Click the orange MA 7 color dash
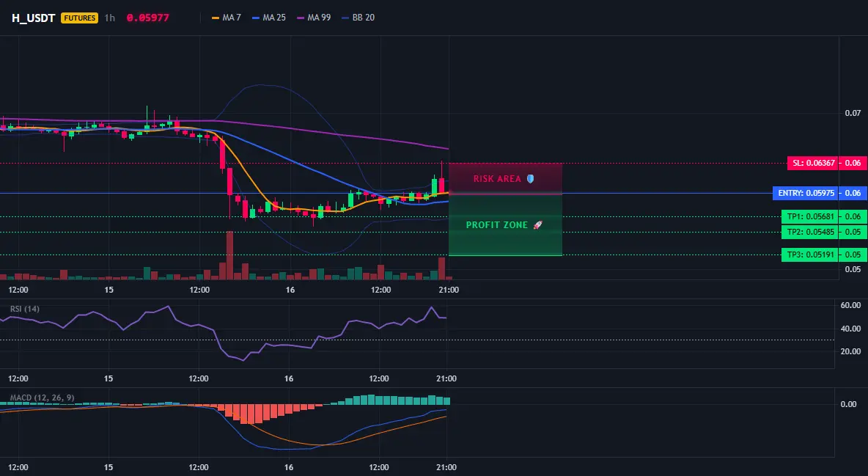868x476 pixels. [216, 18]
